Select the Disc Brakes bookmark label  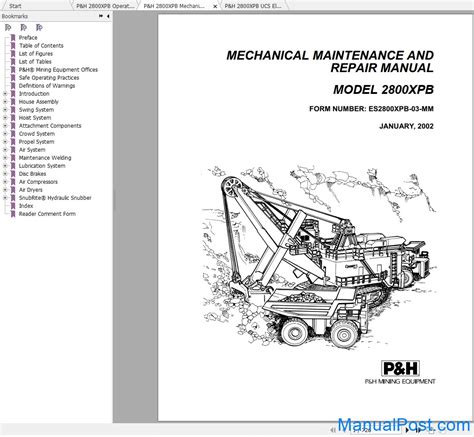tap(32, 174)
